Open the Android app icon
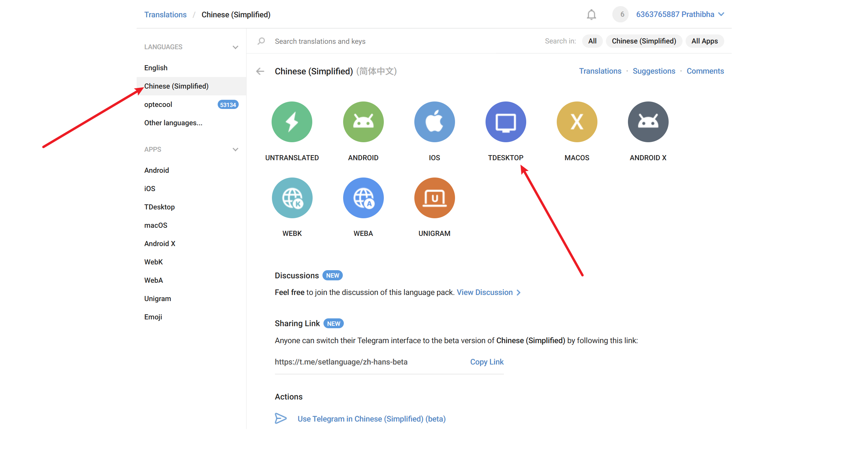 363,122
